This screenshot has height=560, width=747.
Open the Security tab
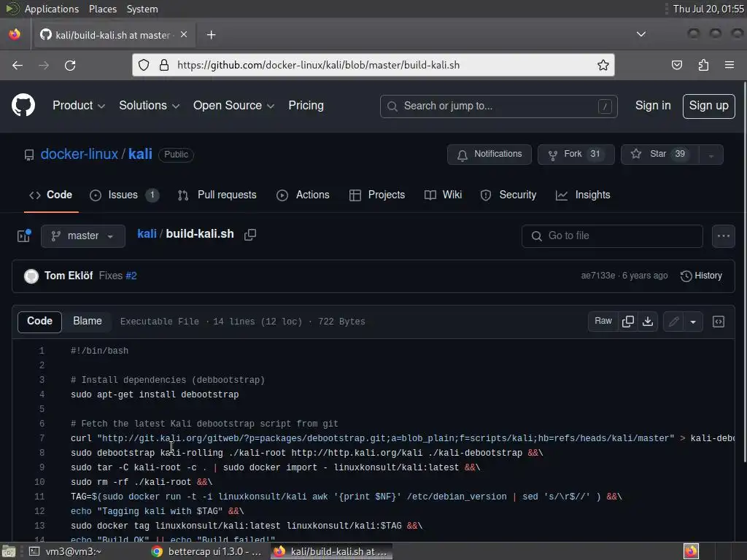coord(508,195)
